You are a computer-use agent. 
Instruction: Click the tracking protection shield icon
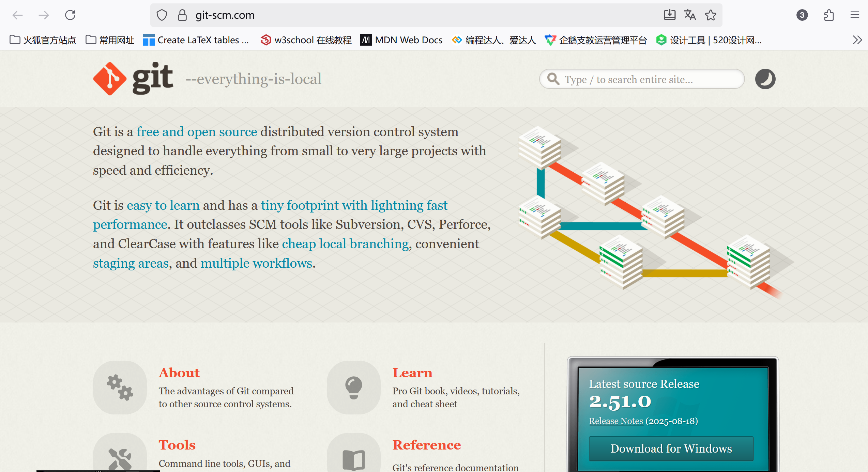tap(162, 15)
